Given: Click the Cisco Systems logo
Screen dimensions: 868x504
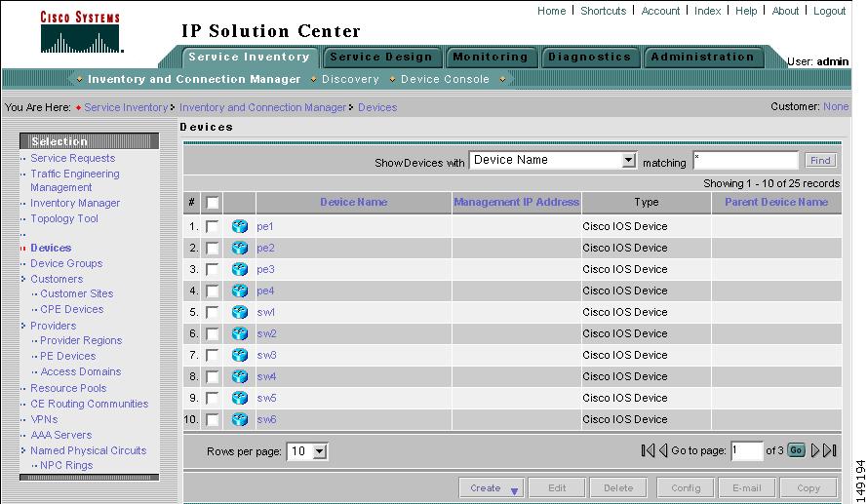Looking at the screenshot, I should point(80,32).
